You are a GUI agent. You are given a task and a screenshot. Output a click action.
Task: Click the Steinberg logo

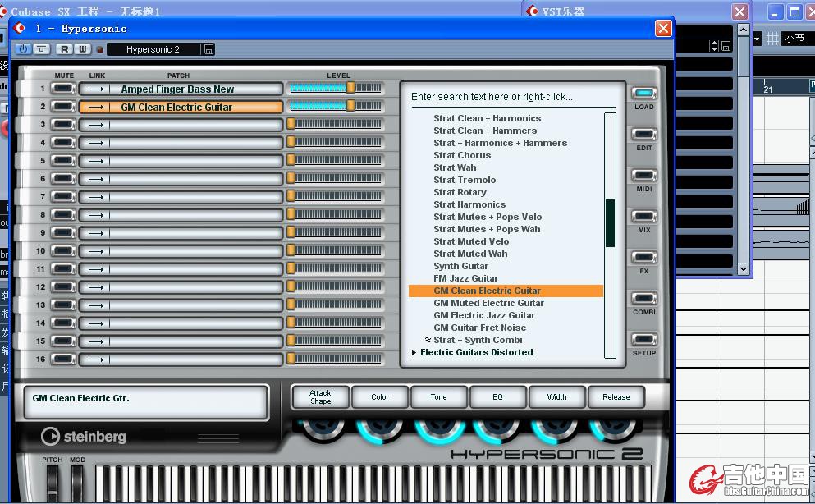[83, 437]
